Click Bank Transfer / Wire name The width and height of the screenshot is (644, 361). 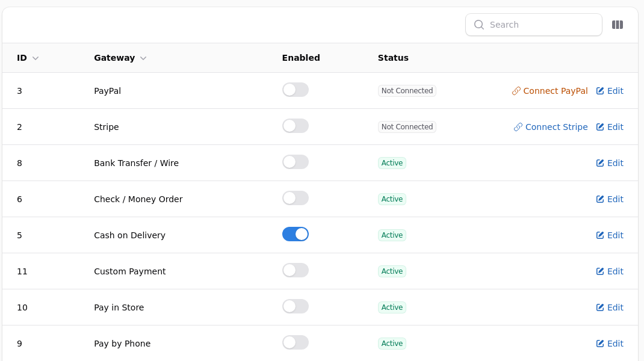137,163
